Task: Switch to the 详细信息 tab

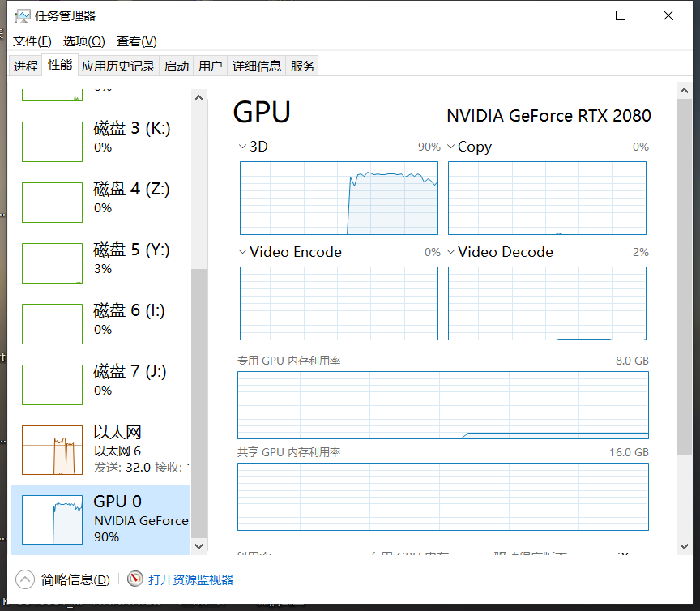Action: click(256, 66)
